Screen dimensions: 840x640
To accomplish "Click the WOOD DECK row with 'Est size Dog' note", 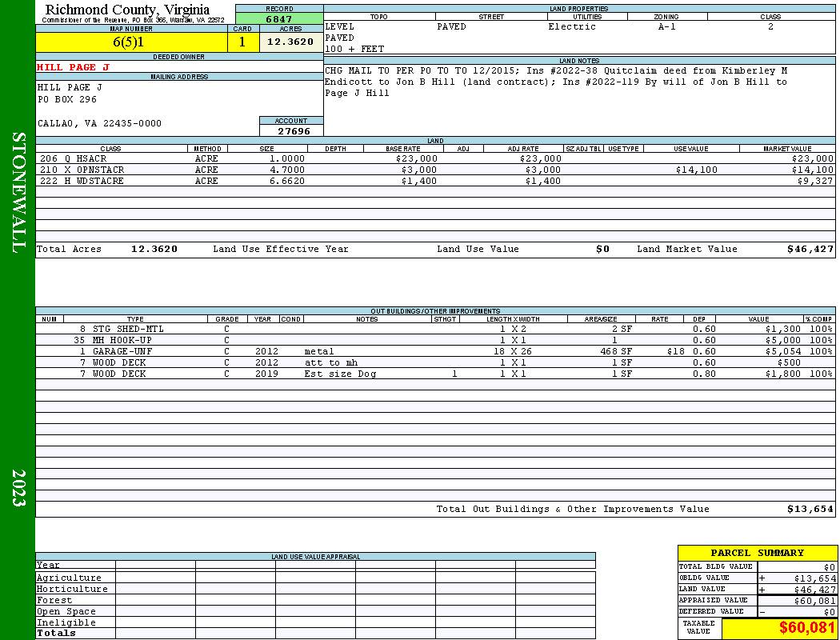I will click(435, 374).
